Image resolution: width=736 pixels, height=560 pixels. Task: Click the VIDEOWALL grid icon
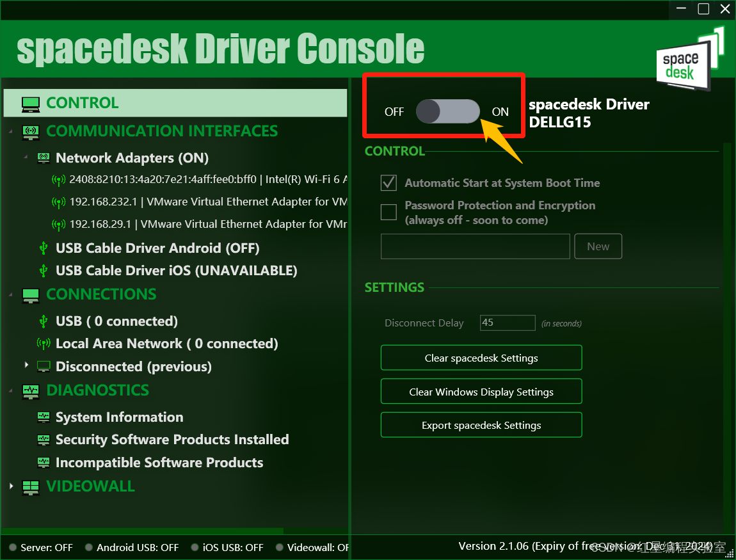point(31,488)
